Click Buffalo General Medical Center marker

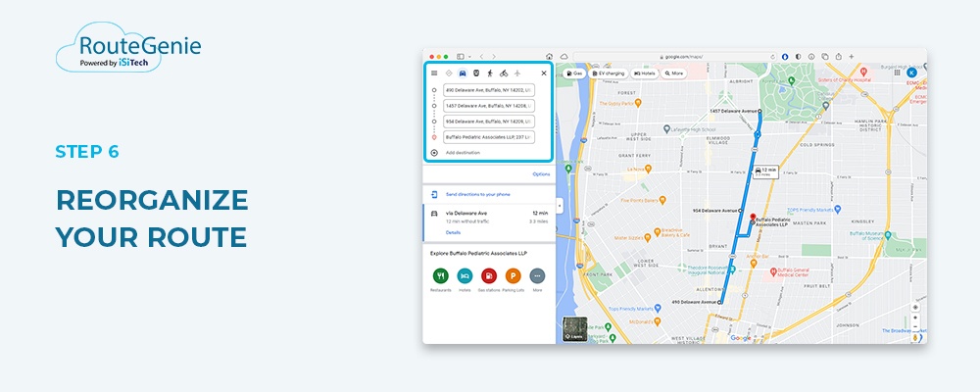[x=773, y=270]
